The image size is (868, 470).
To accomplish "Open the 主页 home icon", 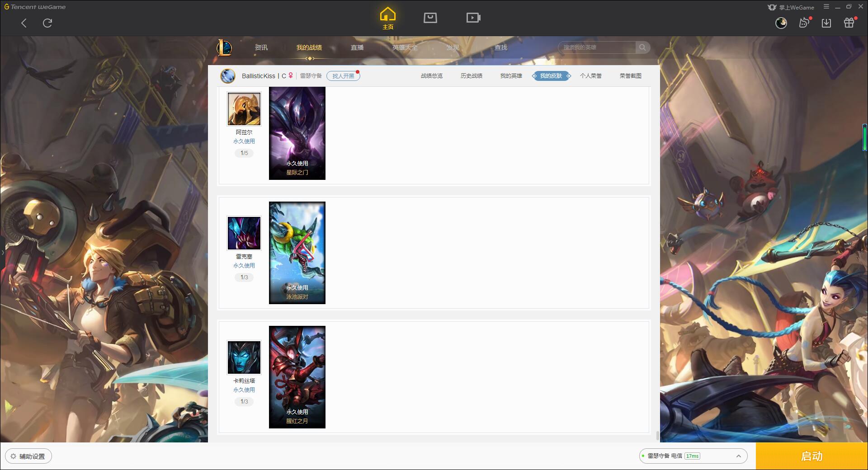I will coord(388,19).
